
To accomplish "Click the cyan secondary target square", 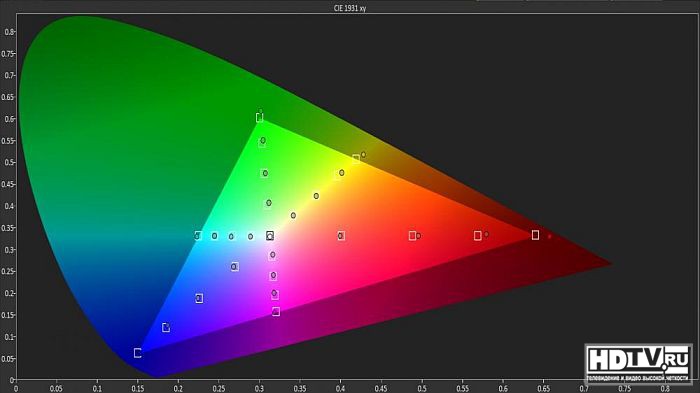I will pyautogui.click(x=198, y=235).
